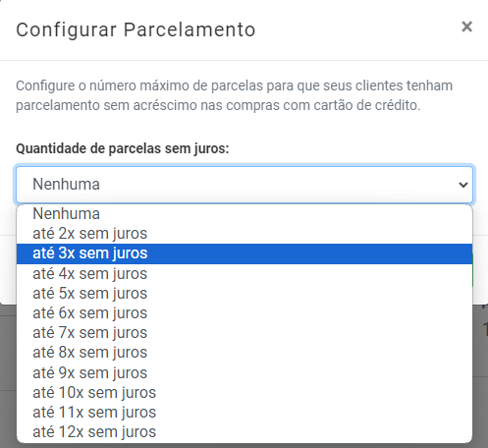488x448 pixels.
Task: Pick the highlighted até 3x sem juros
Action: pyautogui.click(x=244, y=253)
